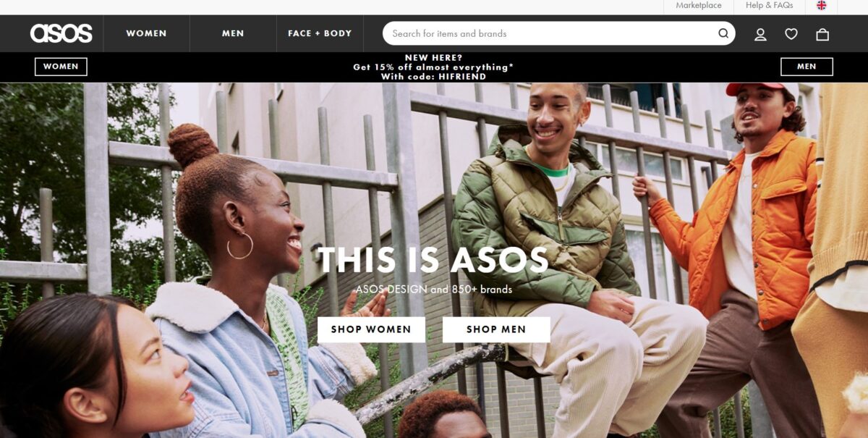This screenshot has height=438, width=868.
Task: Change country via UK flag icon
Action: coord(822,5)
